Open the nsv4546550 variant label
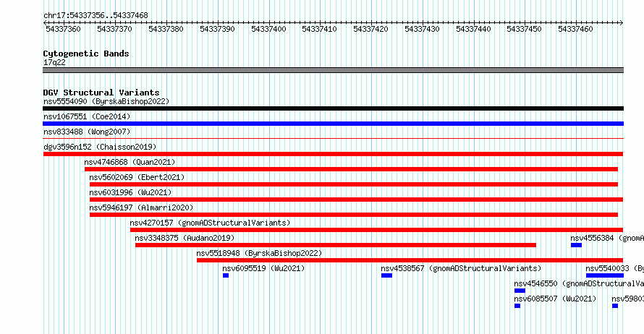 (579, 283)
